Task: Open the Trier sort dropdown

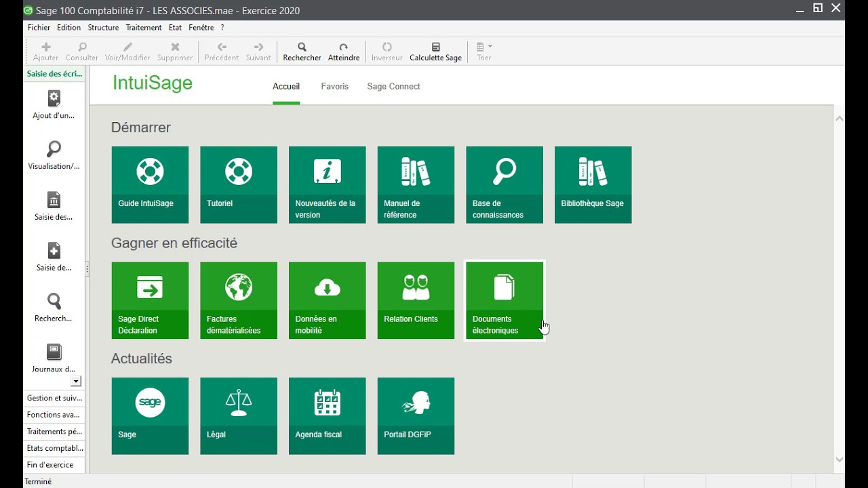Action: [x=484, y=52]
